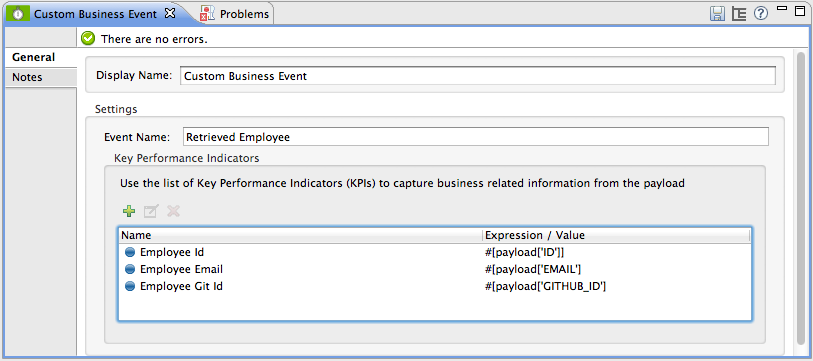Select the Custom Business Event tab
This screenshot has height=361, width=813.
(x=95, y=14)
